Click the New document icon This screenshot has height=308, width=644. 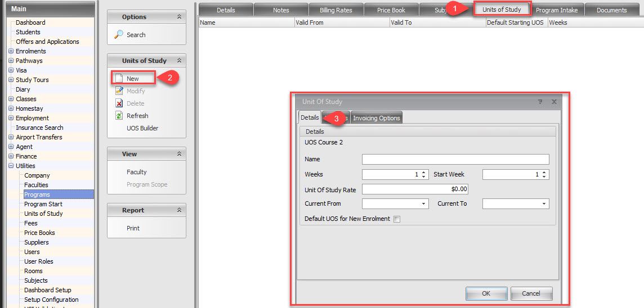[x=119, y=79]
